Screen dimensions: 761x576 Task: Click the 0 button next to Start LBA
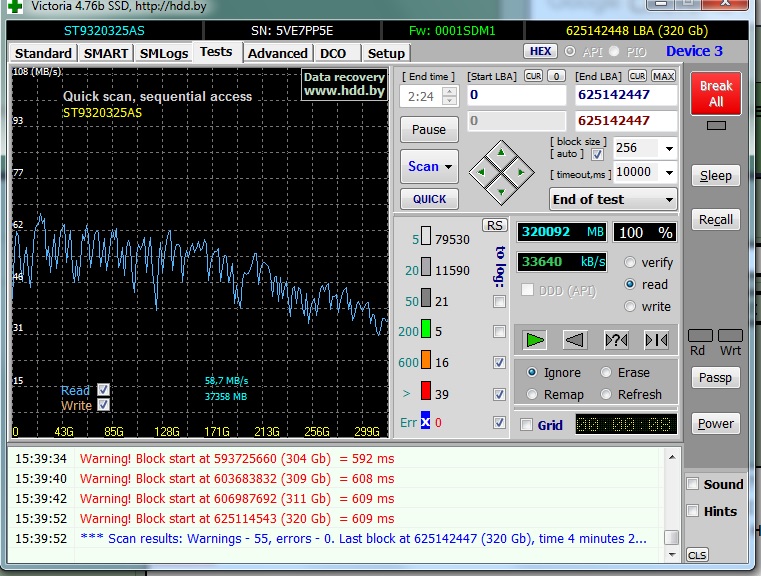(557, 76)
